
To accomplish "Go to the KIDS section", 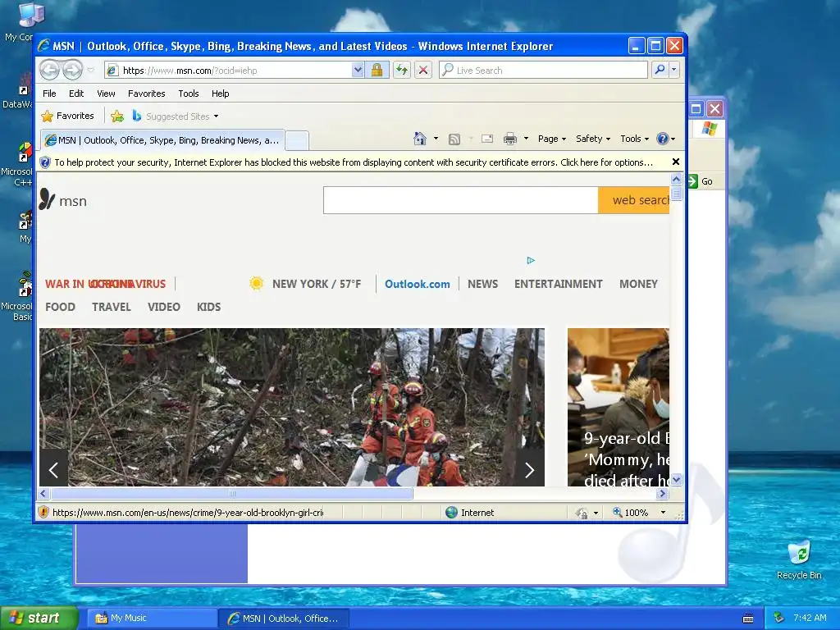I will (x=209, y=307).
